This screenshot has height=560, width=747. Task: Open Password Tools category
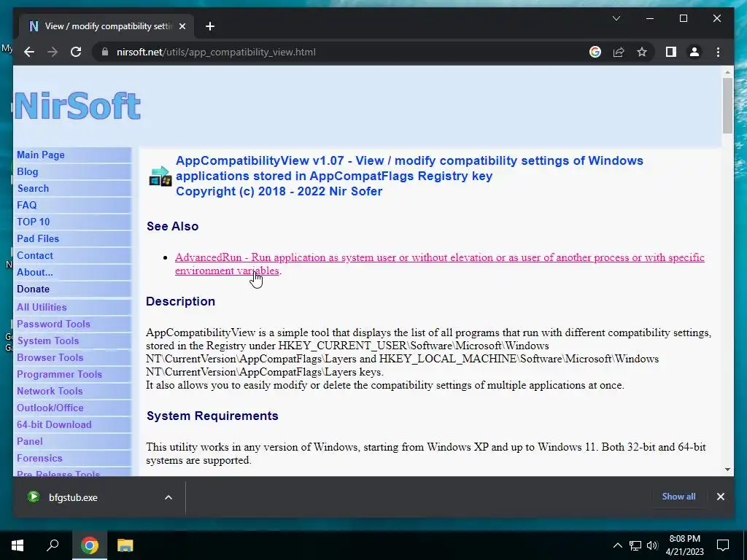53,324
